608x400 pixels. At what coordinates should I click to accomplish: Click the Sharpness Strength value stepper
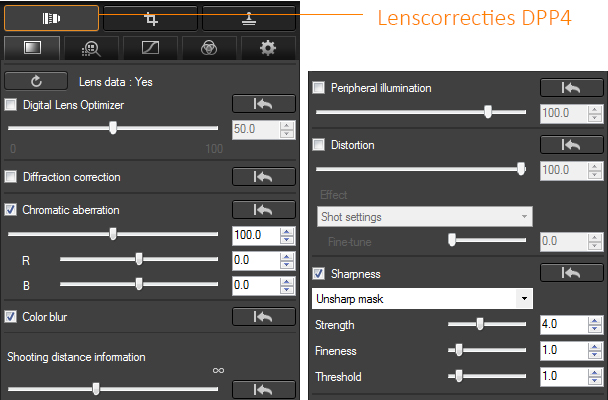596,325
